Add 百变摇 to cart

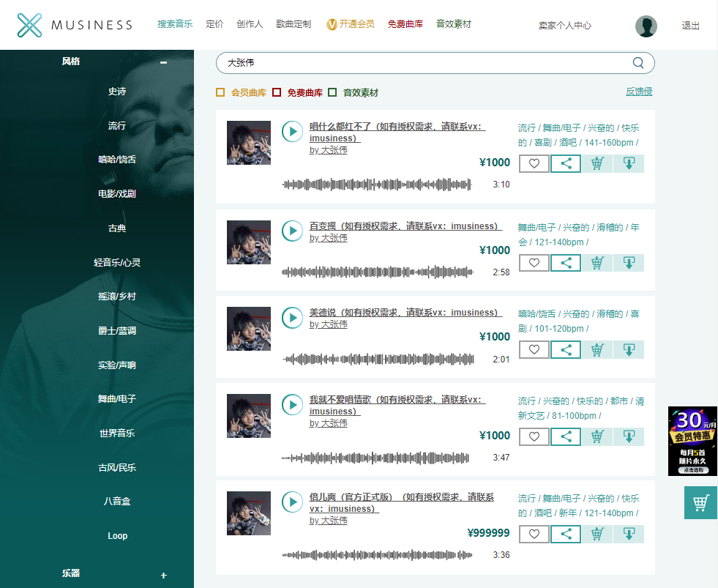[597, 263]
